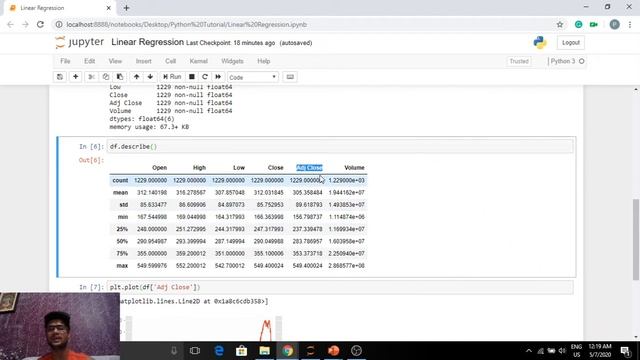Open File Explorer from taskbar
This screenshot has width=640, height=360.
tap(264, 351)
